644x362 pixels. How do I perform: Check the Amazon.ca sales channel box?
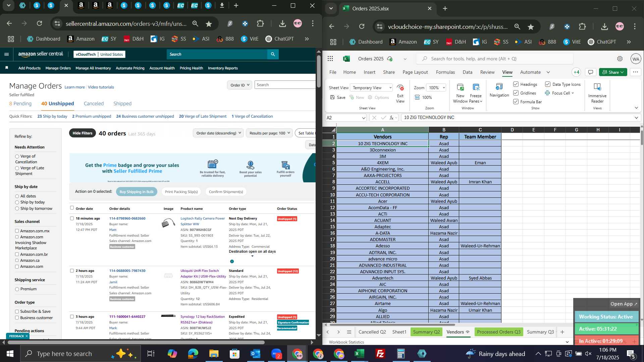pyautogui.click(x=17, y=260)
